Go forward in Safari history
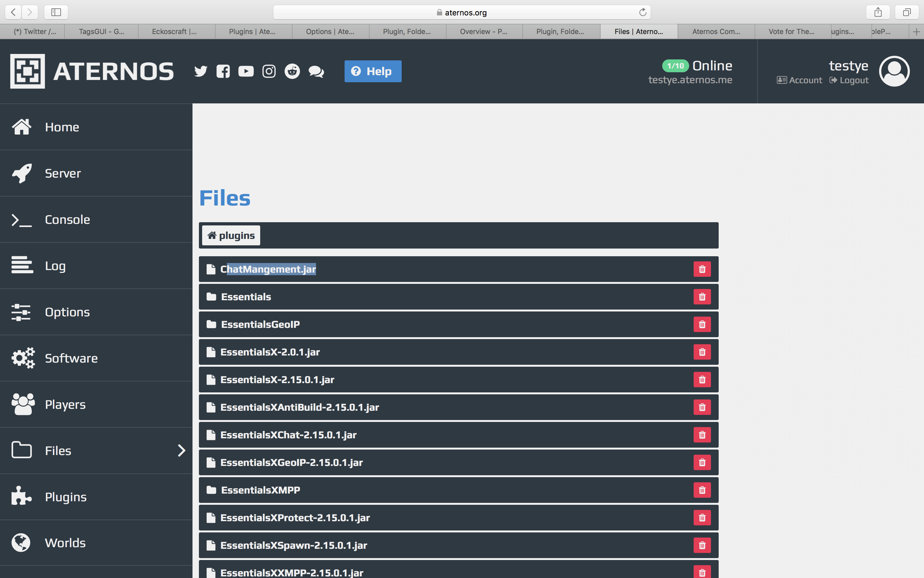The width and height of the screenshot is (924, 578). [30, 12]
